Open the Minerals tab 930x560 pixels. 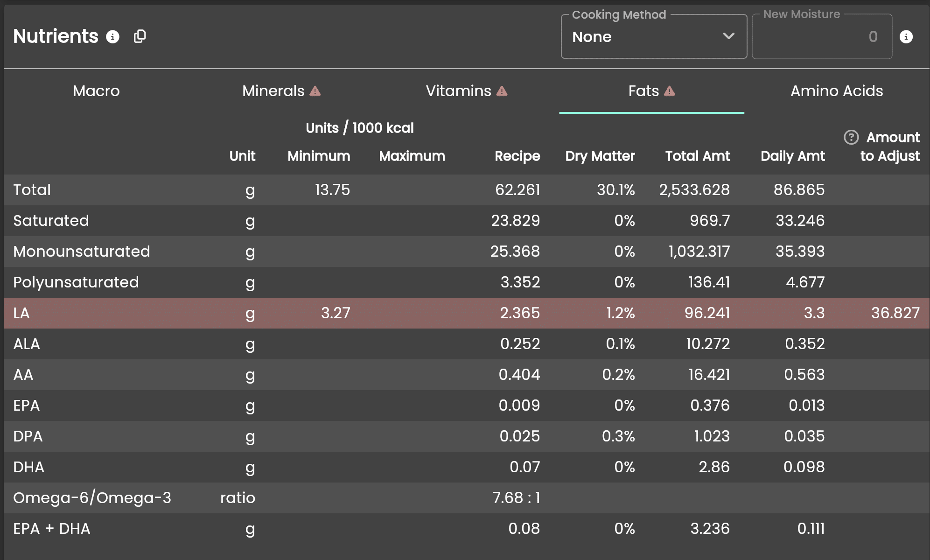point(273,91)
